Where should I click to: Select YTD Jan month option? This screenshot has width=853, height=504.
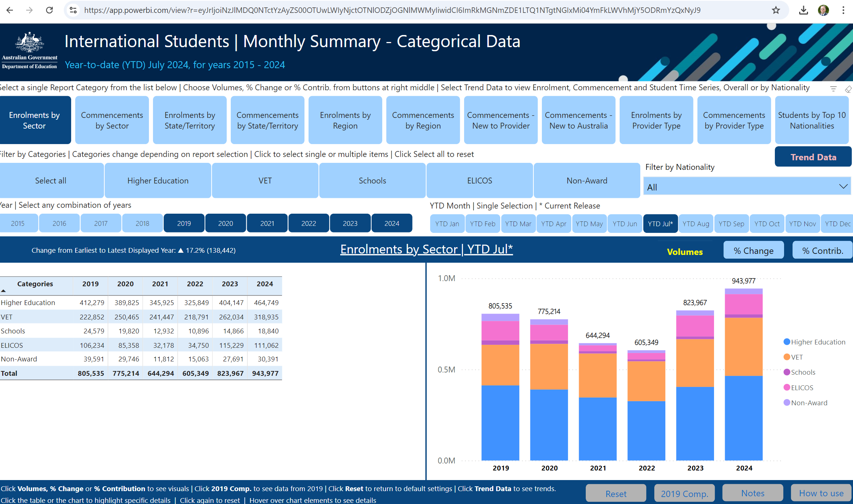coord(447,224)
